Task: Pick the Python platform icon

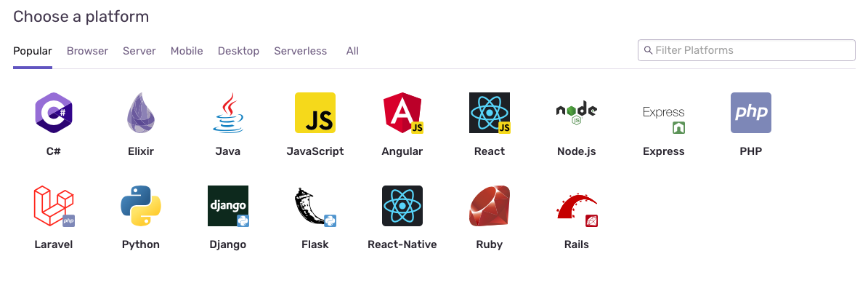Action: coord(141,206)
